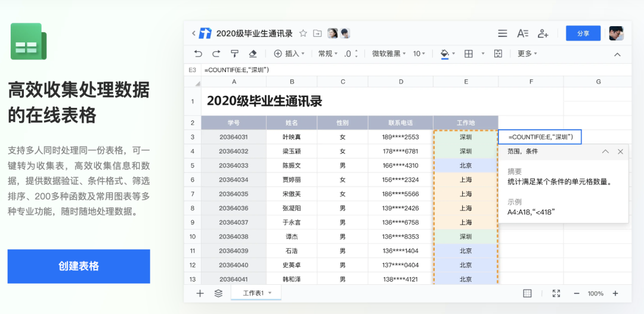Expand the fill color dropdown arrow

453,54
